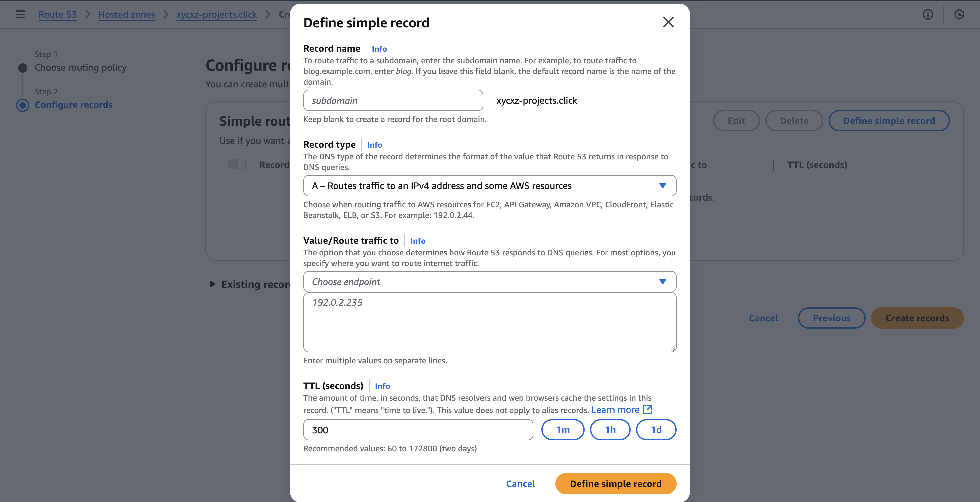Confirm with Define simple record button

(615, 484)
